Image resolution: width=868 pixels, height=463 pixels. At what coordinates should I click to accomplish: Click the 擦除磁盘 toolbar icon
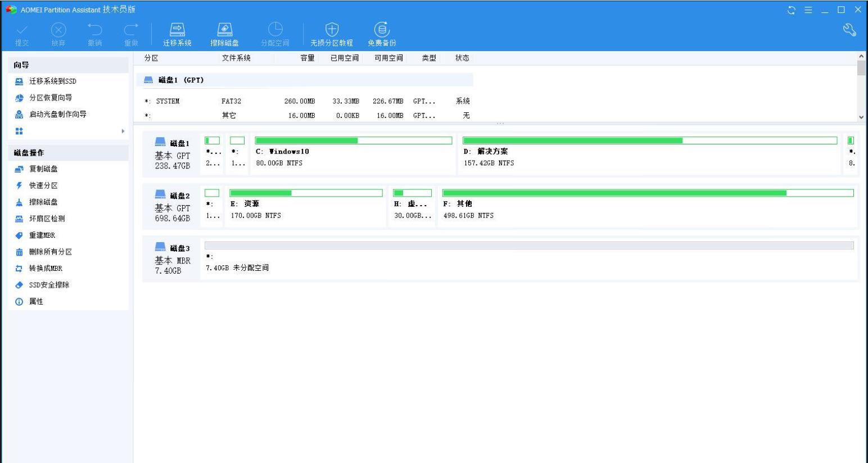[x=224, y=30]
